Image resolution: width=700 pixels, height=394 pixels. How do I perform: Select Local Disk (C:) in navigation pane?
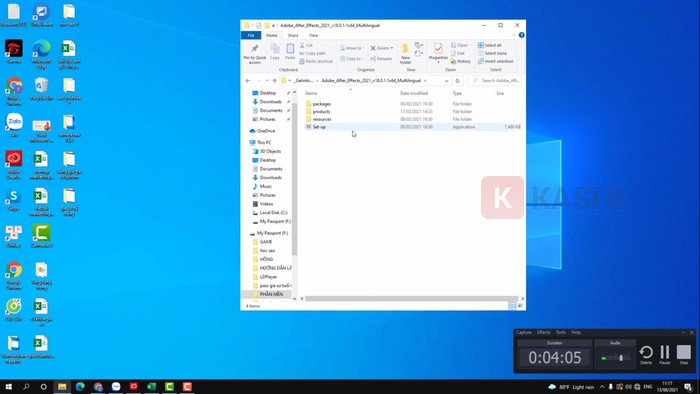pyautogui.click(x=273, y=212)
